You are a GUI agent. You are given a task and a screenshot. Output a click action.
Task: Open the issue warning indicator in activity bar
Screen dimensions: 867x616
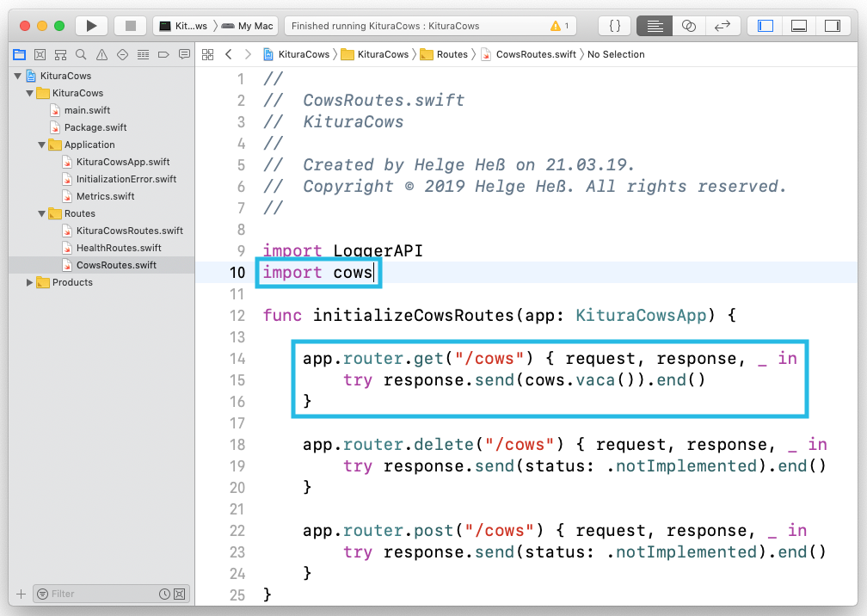point(560,26)
